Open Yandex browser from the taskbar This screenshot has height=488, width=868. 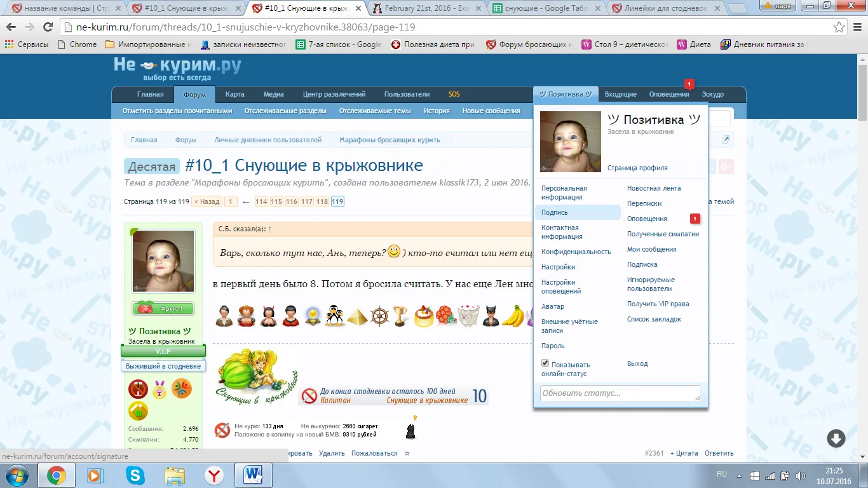214,475
